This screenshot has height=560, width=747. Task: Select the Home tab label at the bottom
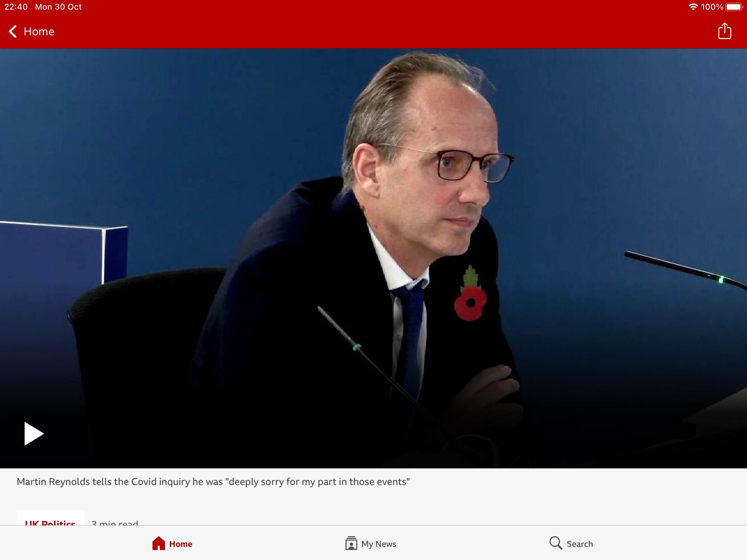point(181,544)
